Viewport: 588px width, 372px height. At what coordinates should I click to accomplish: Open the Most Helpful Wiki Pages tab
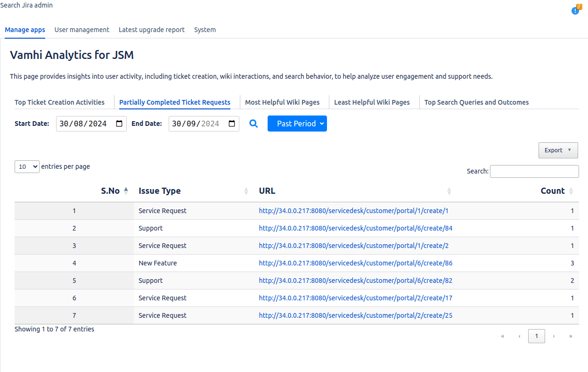pos(282,102)
